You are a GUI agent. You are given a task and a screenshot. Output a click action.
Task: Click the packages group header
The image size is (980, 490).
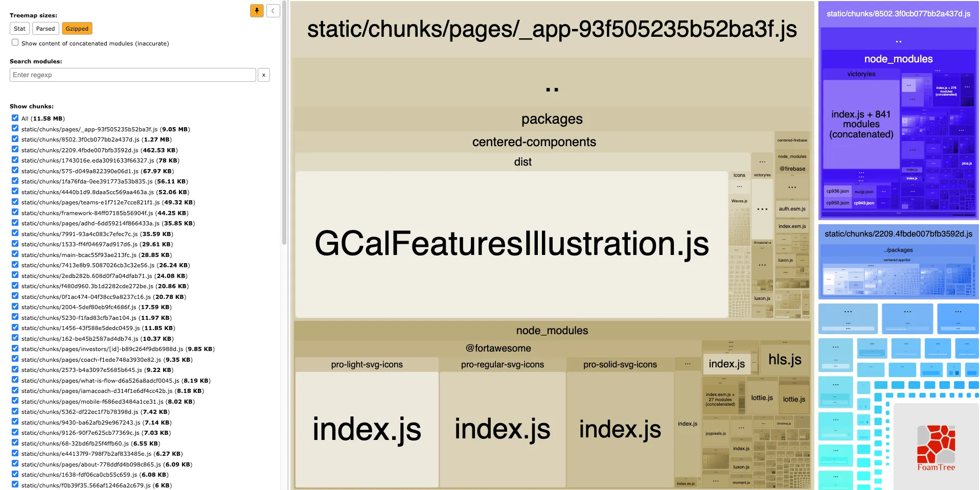point(551,119)
